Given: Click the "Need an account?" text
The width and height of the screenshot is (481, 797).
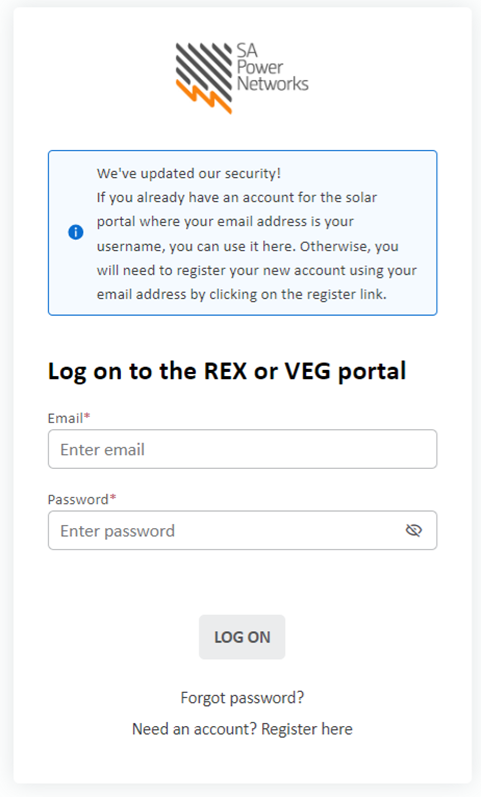Looking at the screenshot, I should [x=195, y=729].
